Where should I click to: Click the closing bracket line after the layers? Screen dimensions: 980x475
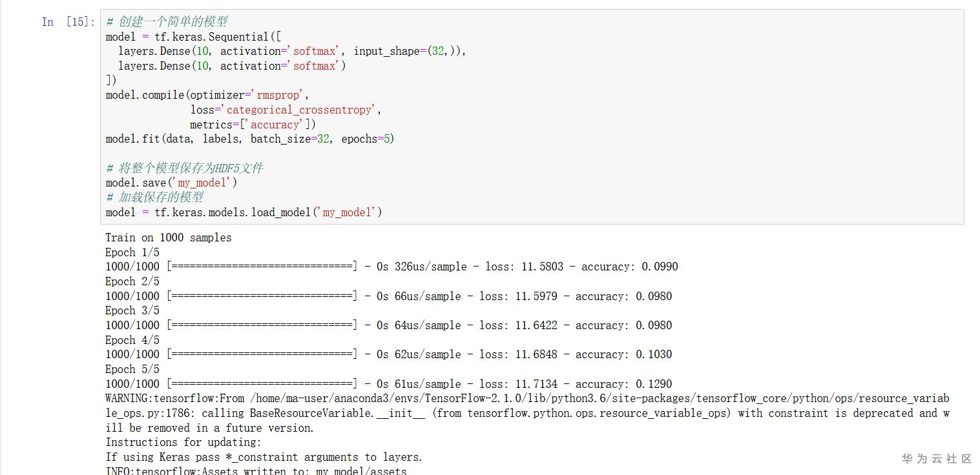(111, 80)
